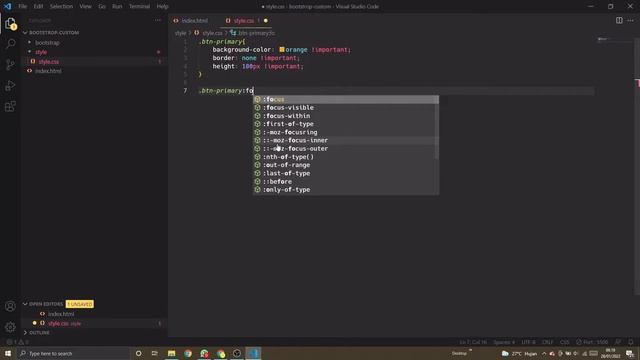
Task: Open the Go menu
Action: (102, 7)
